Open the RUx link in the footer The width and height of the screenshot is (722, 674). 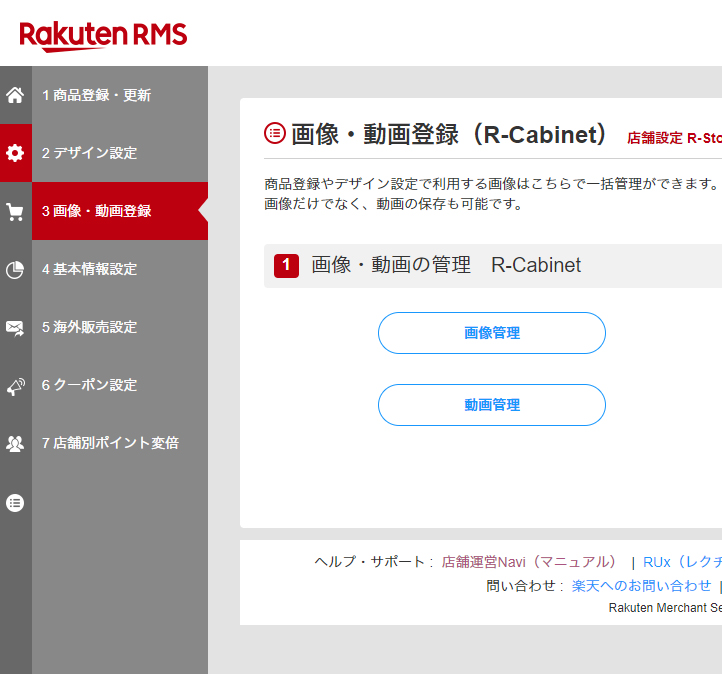[x=682, y=562]
